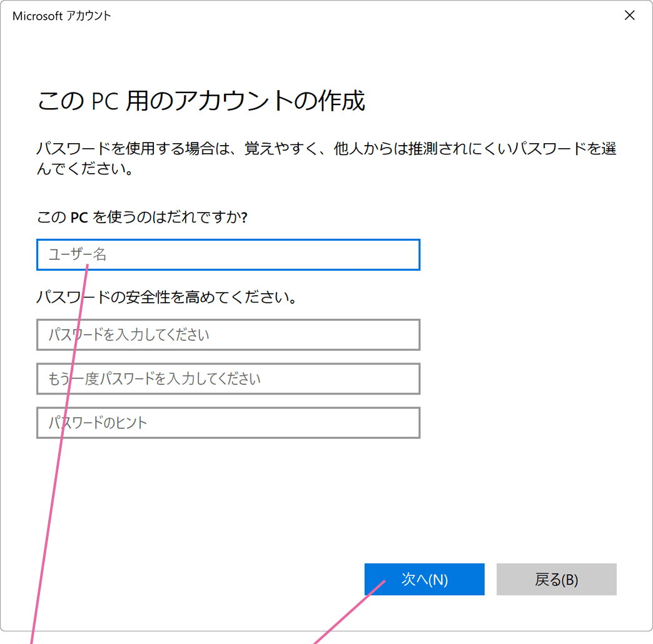
Task: Click the 次へ(N) button
Action: coord(424,579)
